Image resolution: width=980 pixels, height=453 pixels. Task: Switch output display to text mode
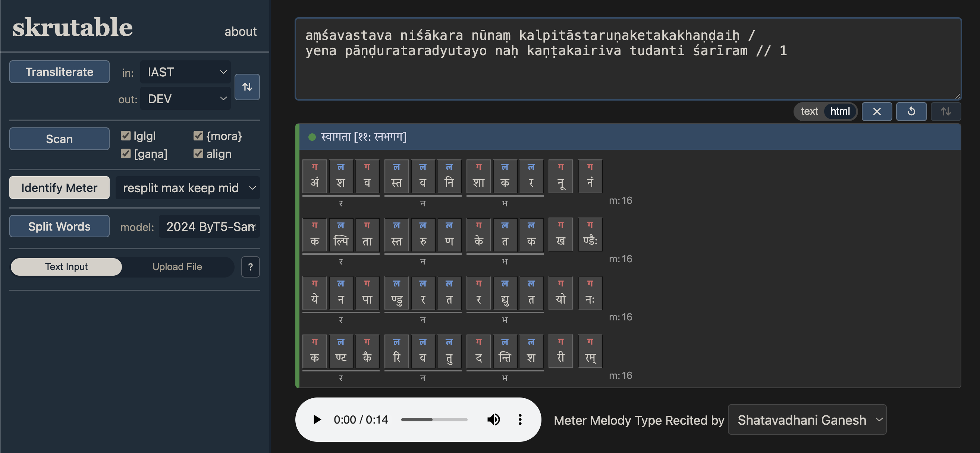809,111
